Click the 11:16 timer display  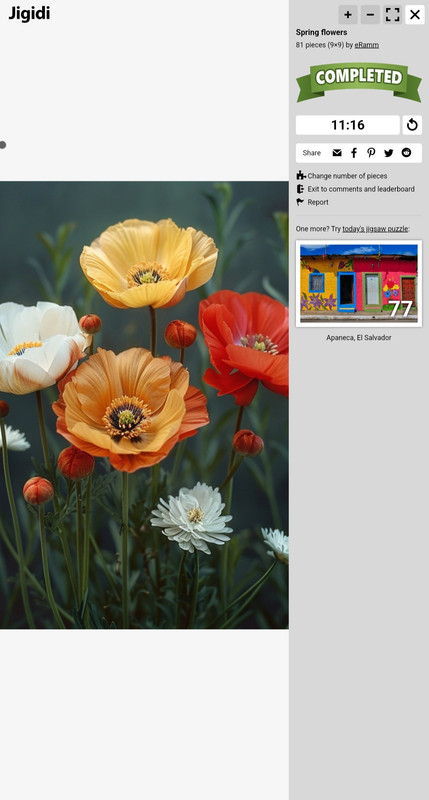click(x=348, y=125)
